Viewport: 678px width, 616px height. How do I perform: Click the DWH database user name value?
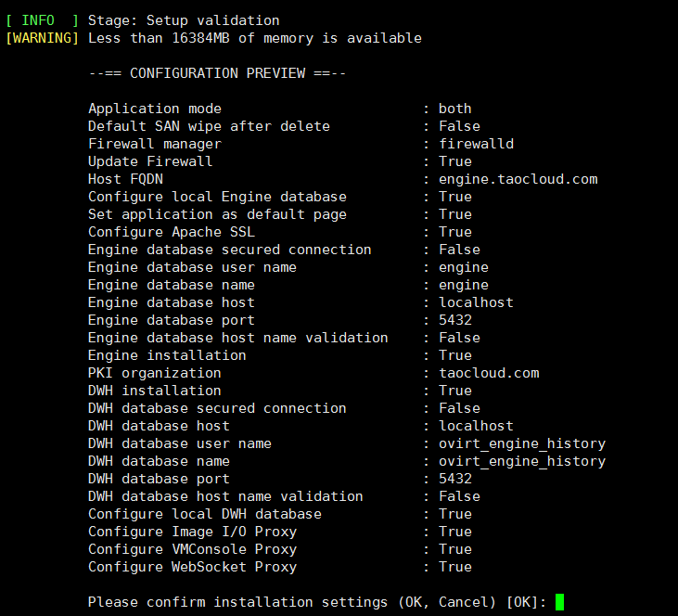pyautogui.click(x=522, y=443)
